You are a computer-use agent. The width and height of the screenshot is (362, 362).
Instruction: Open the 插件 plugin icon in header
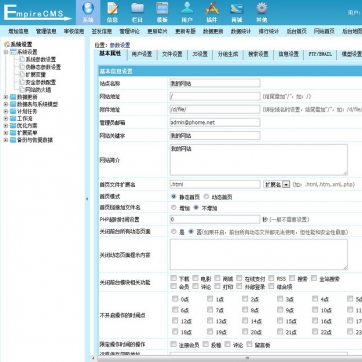pyautogui.click(x=212, y=9)
